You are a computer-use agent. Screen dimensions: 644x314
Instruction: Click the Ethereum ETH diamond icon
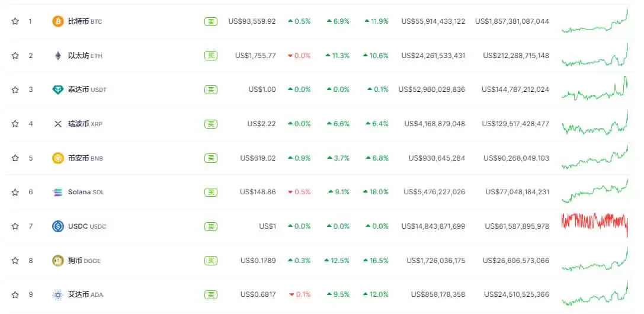tap(57, 56)
